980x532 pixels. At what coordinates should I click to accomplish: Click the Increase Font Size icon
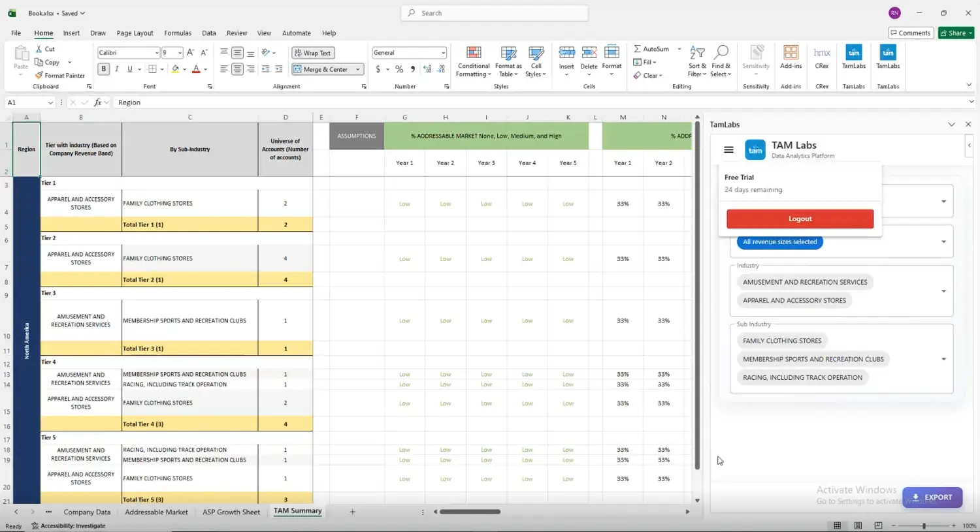click(191, 52)
